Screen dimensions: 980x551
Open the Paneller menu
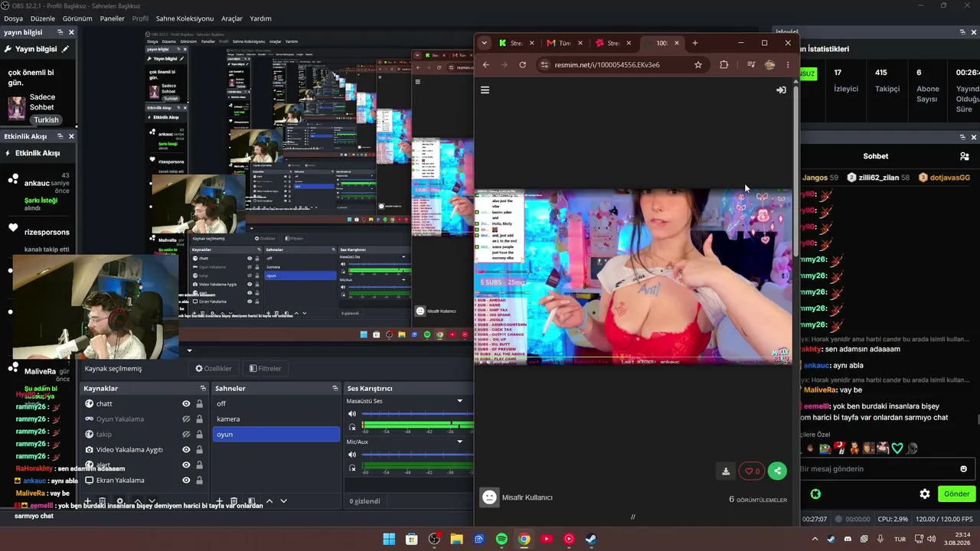[112, 18]
